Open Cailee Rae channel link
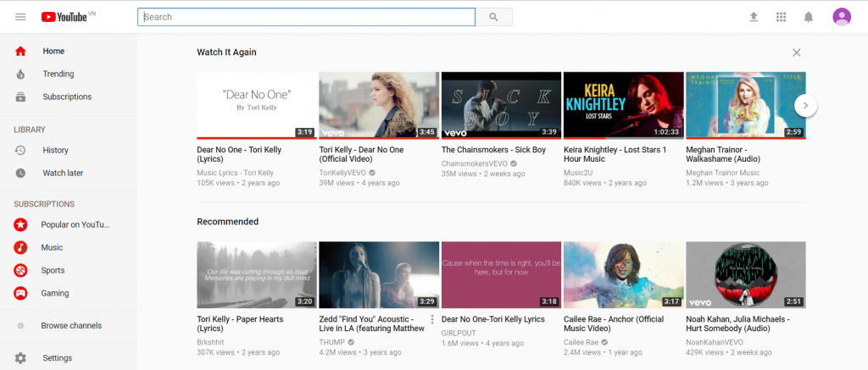Image resolution: width=868 pixels, height=370 pixels. [x=581, y=342]
